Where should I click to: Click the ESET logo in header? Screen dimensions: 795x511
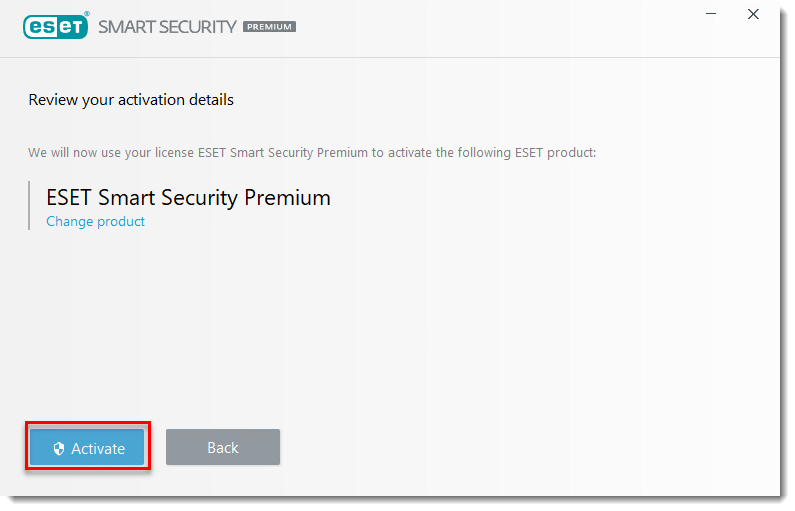click(55, 26)
